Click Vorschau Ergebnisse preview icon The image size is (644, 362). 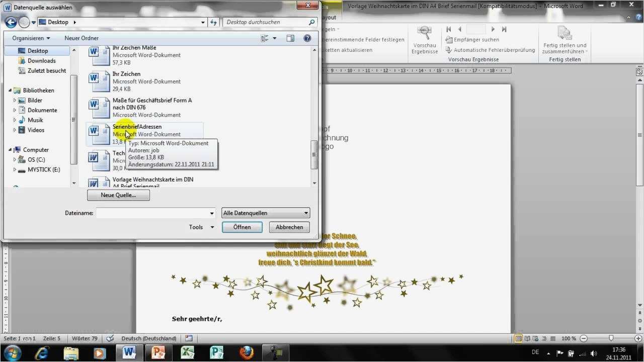pyautogui.click(x=425, y=34)
